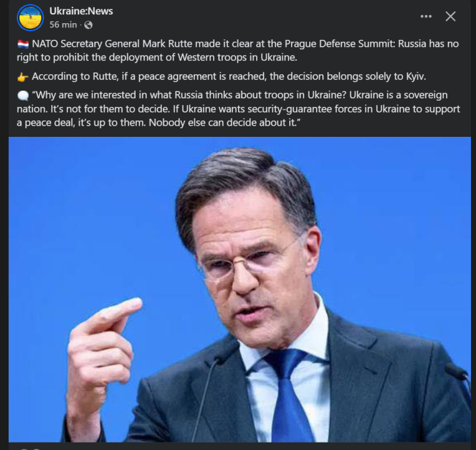The width and height of the screenshot is (476, 450).
Task: Open the post options three-dot menu
Action: click(x=426, y=17)
